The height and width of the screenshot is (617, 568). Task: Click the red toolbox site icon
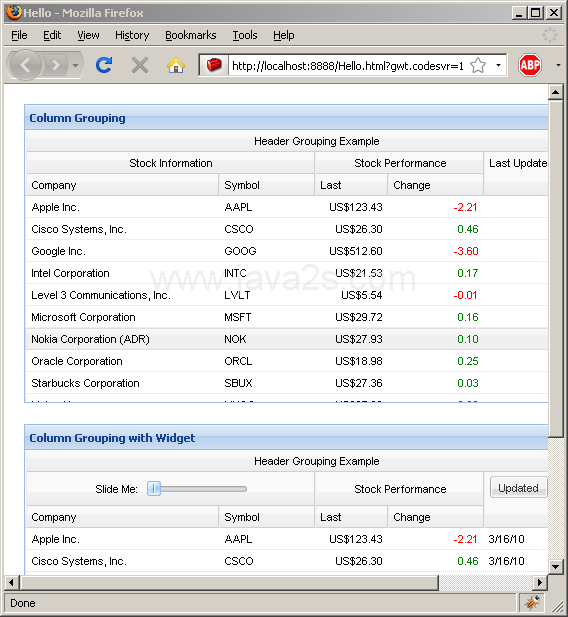coord(214,65)
